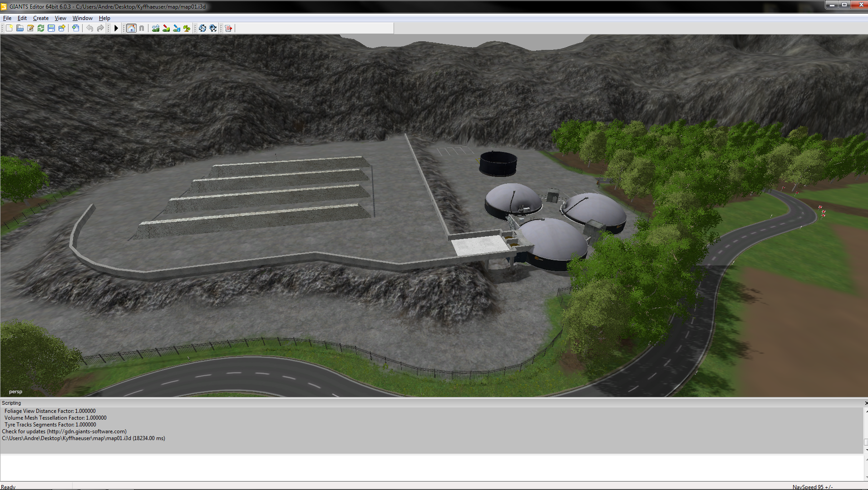Click the redo arrow icon
Screen dimensions: 868x490
(x=100, y=28)
